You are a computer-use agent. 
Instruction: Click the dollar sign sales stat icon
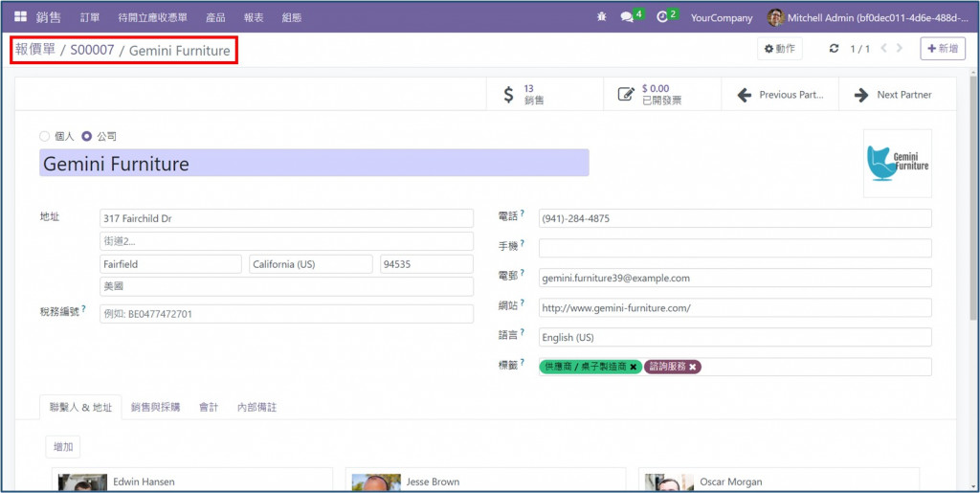(x=509, y=95)
